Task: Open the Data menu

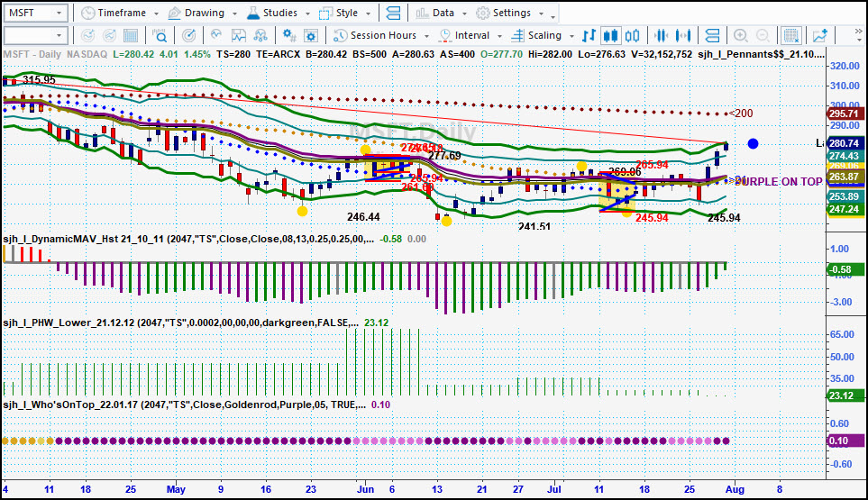Action: click(442, 13)
